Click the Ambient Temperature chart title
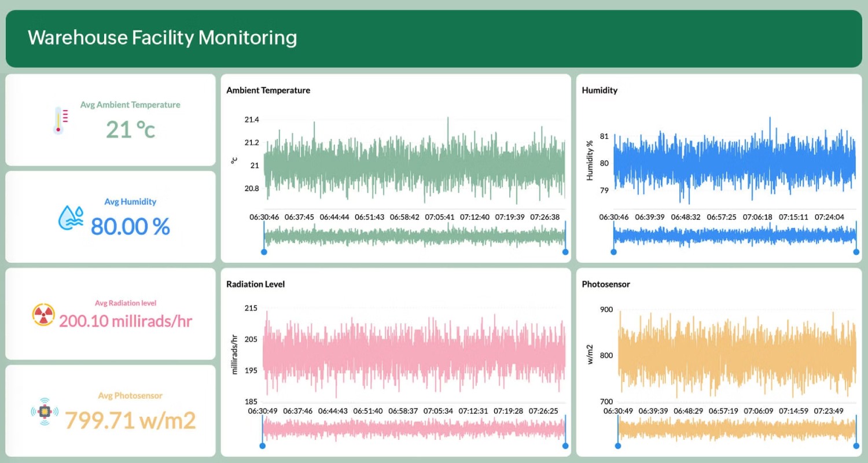The height and width of the screenshot is (463, 868). coord(268,90)
